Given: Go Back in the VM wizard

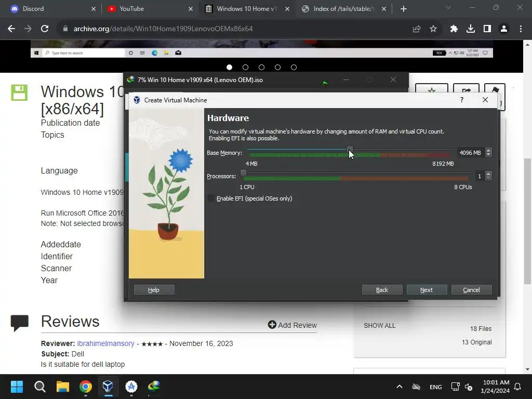Looking at the screenshot, I should pos(382,290).
